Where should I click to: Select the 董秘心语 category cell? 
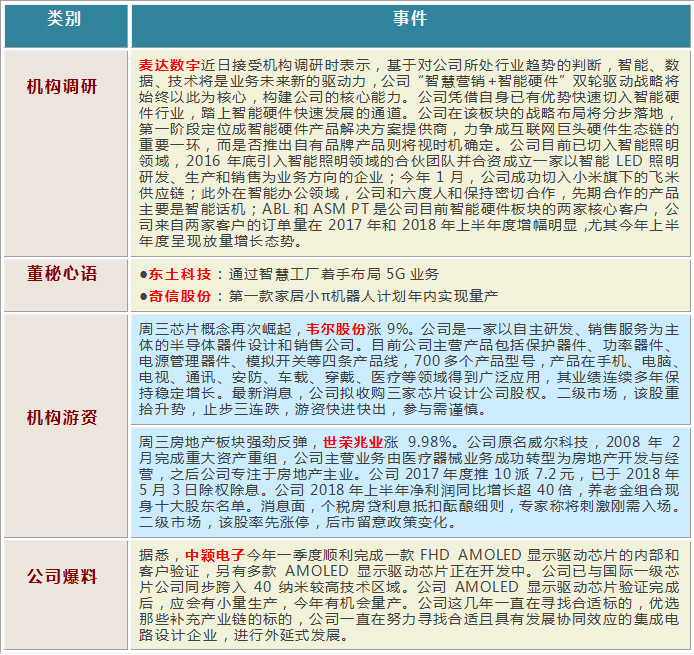[65, 274]
